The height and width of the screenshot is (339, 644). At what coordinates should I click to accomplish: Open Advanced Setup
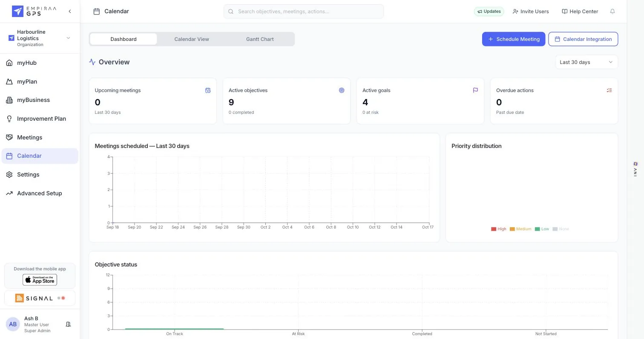(40, 193)
